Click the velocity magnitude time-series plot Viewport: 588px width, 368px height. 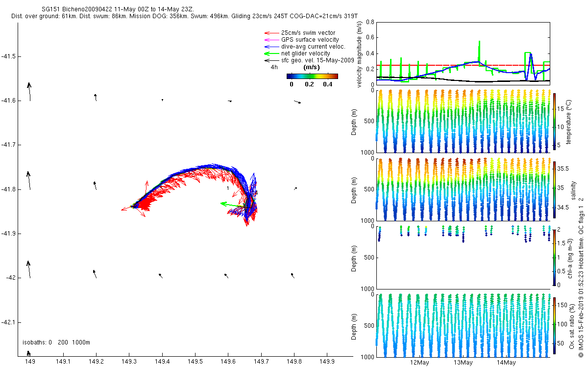coord(463,53)
